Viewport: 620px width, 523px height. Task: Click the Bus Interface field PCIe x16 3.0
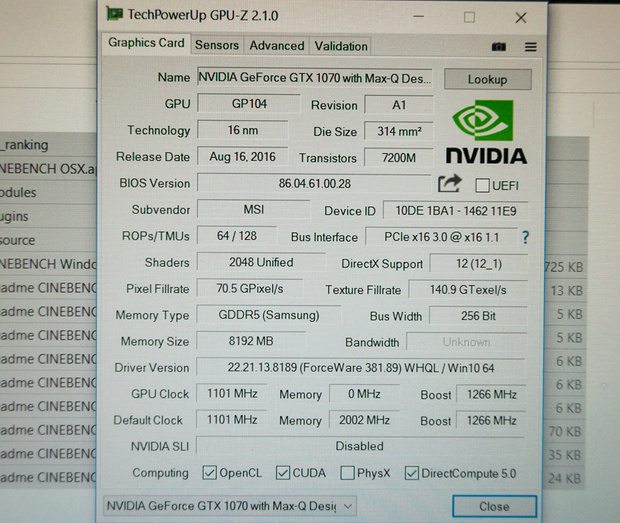[x=441, y=237]
